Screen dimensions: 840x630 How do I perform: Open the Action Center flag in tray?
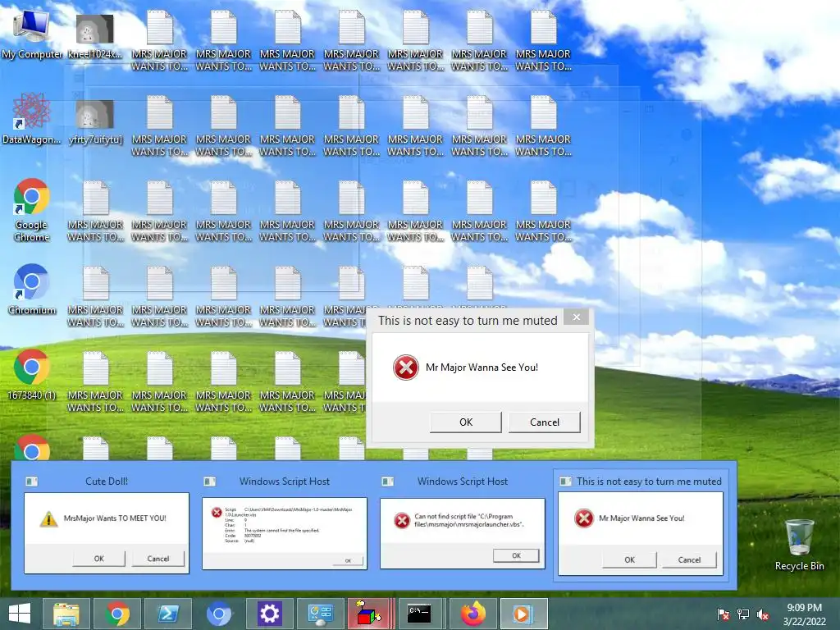pos(724,614)
